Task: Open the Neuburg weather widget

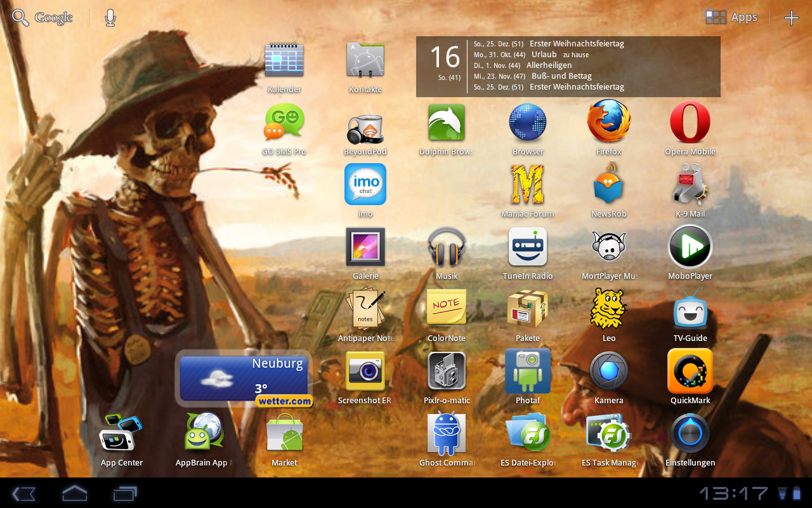Action: 244,378
